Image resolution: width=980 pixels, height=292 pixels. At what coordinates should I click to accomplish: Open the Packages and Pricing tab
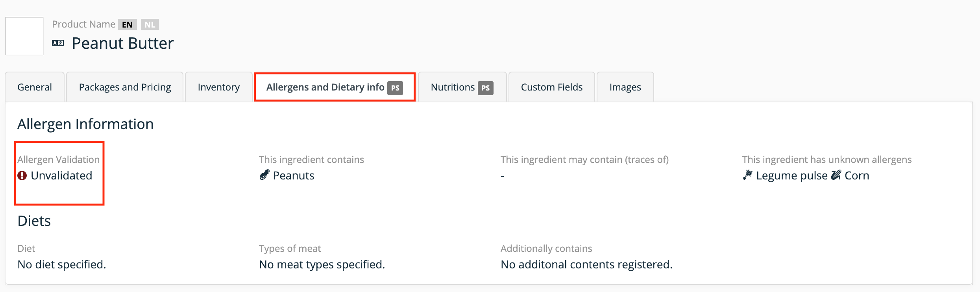tap(125, 87)
